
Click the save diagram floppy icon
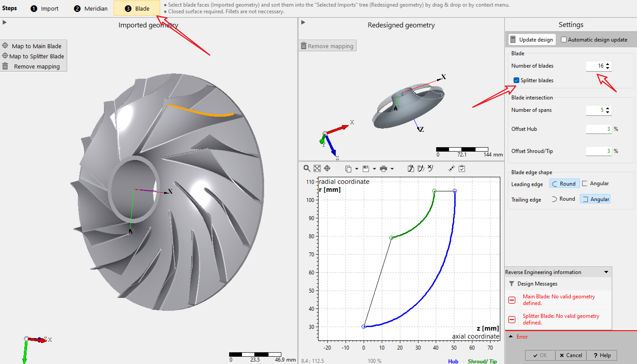pos(366,169)
